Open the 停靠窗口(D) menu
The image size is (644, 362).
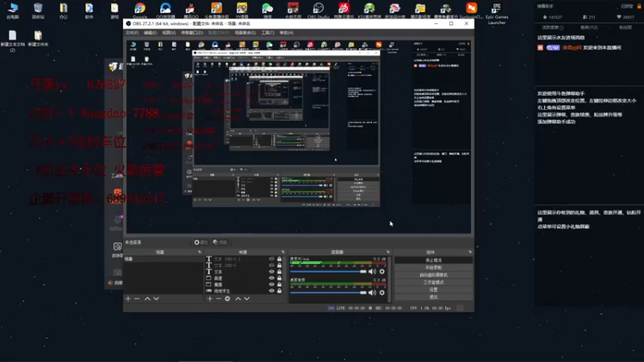coord(192,33)
